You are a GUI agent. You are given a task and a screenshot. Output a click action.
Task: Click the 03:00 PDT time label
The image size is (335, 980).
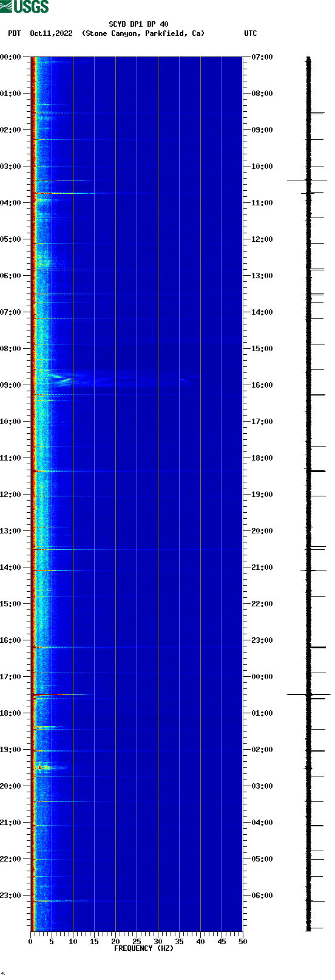tap(11, 166)
